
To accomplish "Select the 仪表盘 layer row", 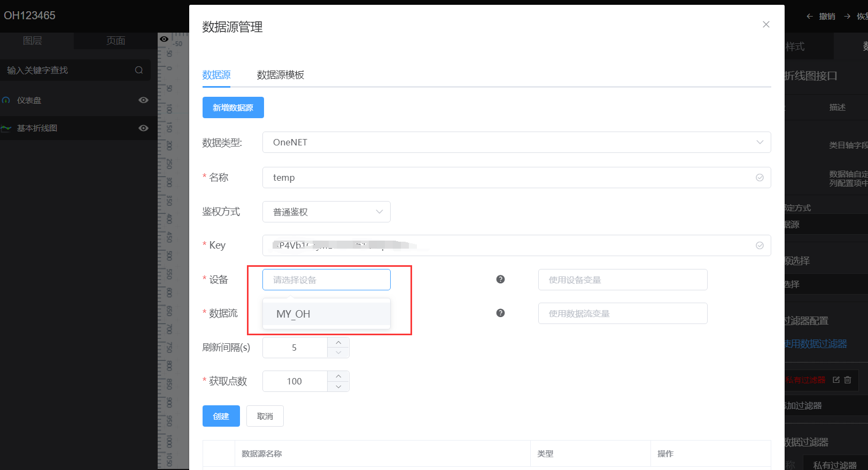I will [79, 101].
